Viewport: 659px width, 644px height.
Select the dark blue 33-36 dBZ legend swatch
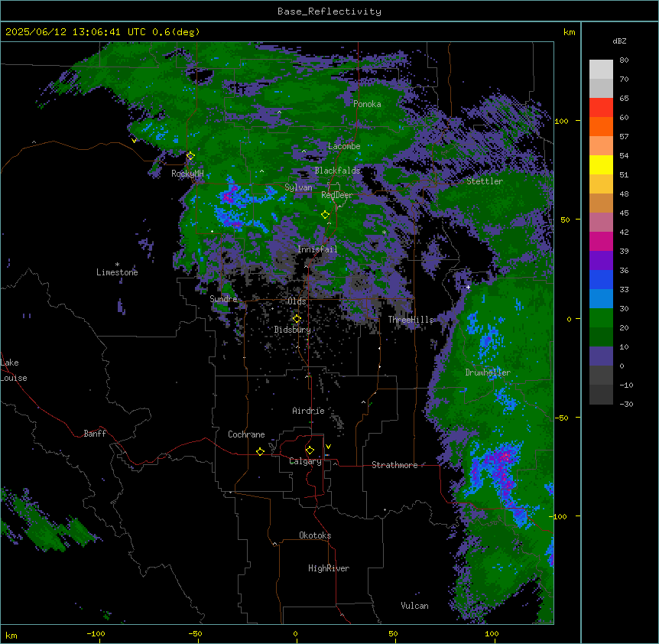[601, 279]
